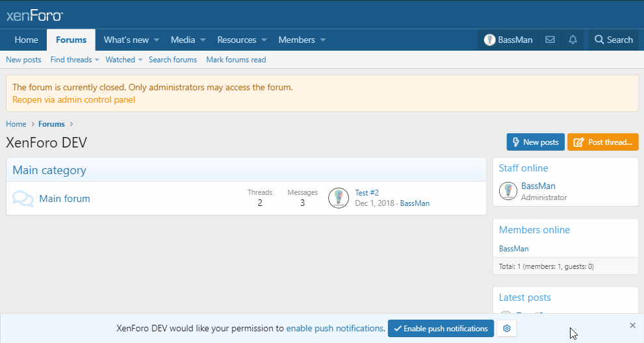The image size is (644, 343).
Task: Expand the Members dropdown arrow
Action: click(323, 40)
